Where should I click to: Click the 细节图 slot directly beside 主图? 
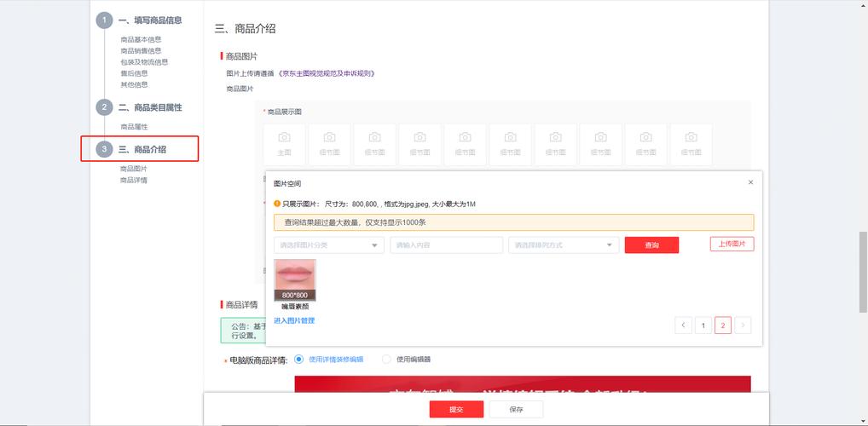click(x=329, y=144)
